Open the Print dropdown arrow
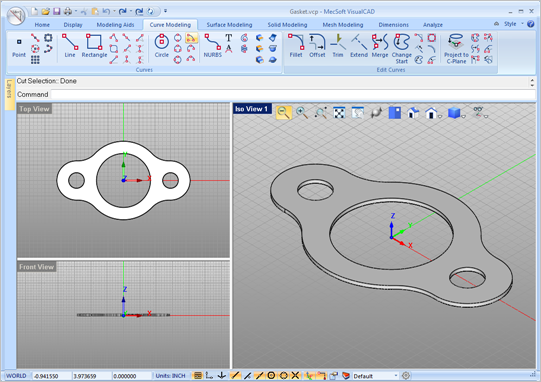This screenshot has width=541, height=382. 76,11
